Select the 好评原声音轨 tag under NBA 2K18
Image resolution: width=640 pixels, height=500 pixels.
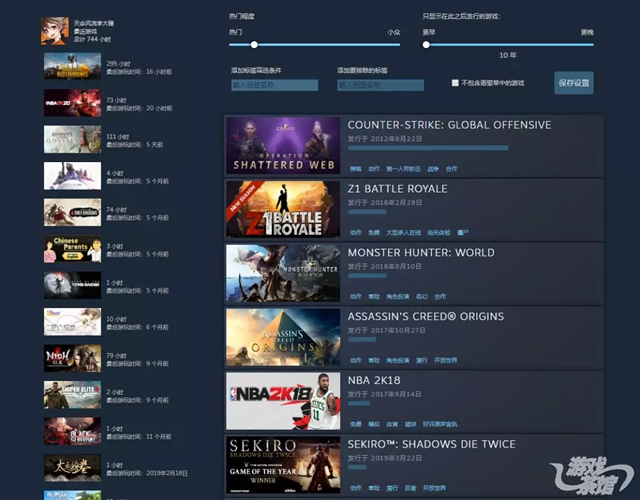pyautogui.click(x=440, y=424)
